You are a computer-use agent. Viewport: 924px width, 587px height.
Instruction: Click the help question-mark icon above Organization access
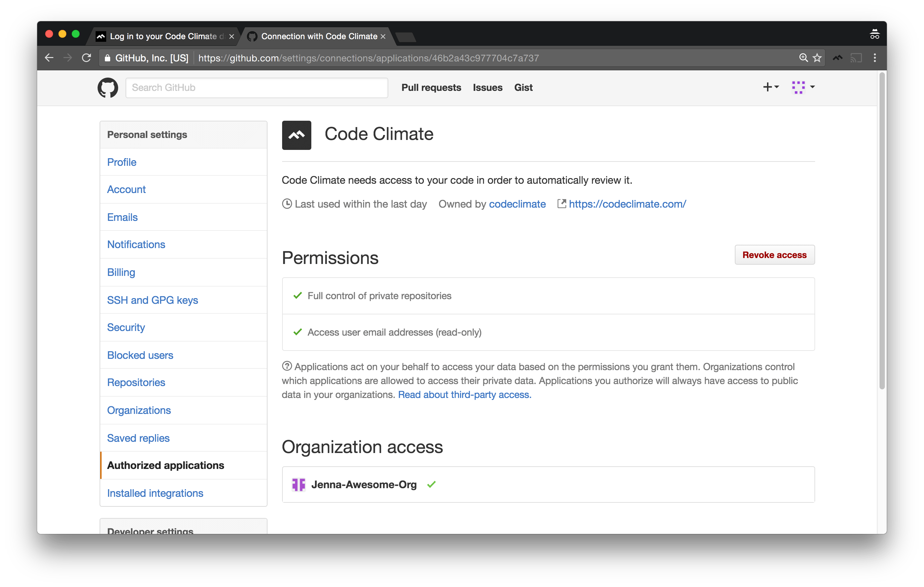tap(287, 366)
